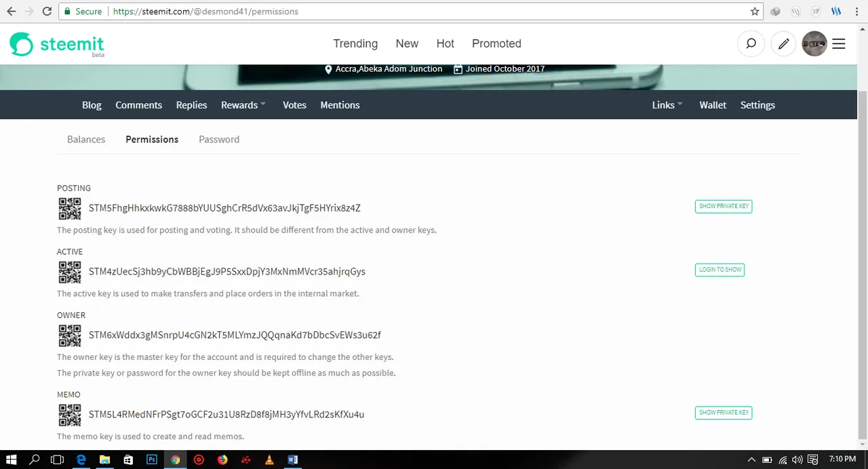Show private key for Memo

click(x=724, y=413)
